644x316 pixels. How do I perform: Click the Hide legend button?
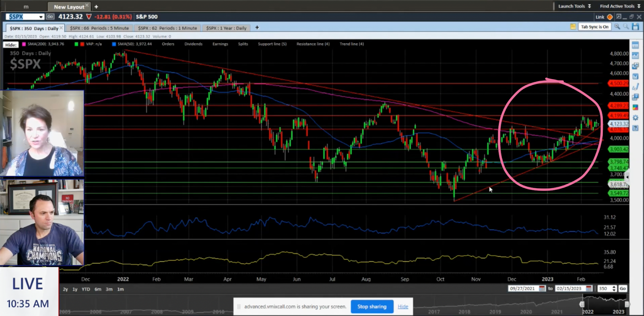coord(11,45)
